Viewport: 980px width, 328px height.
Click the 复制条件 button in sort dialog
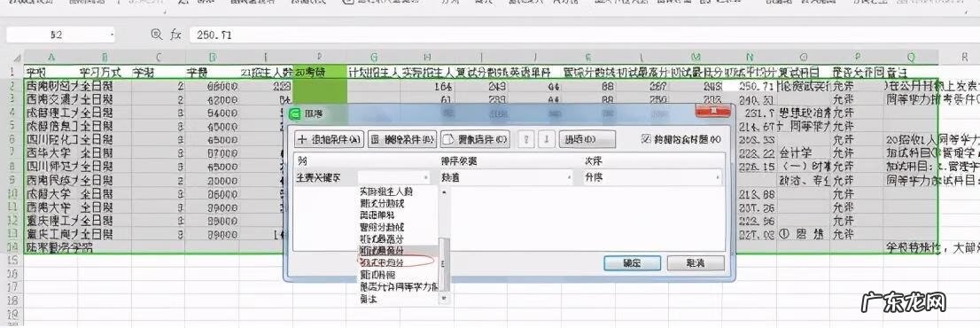[x=475, y=138]
